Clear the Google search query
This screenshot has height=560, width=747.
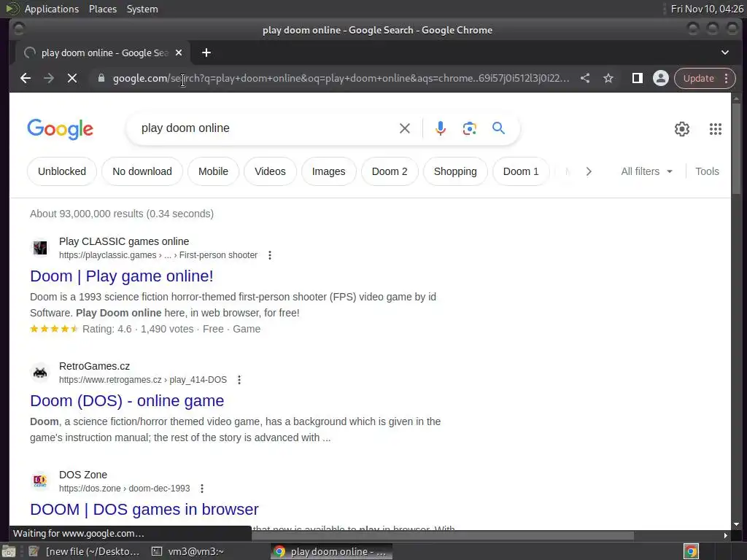(404, 128)
